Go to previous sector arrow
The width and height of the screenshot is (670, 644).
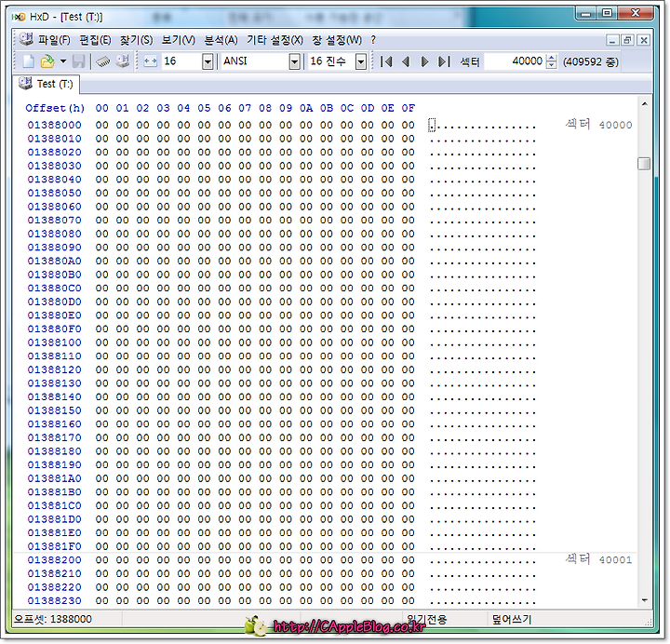406,62
